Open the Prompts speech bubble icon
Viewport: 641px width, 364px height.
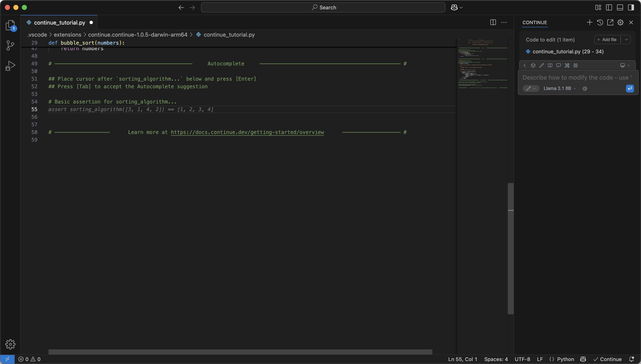pyautogui.click(x=558, y=66)
